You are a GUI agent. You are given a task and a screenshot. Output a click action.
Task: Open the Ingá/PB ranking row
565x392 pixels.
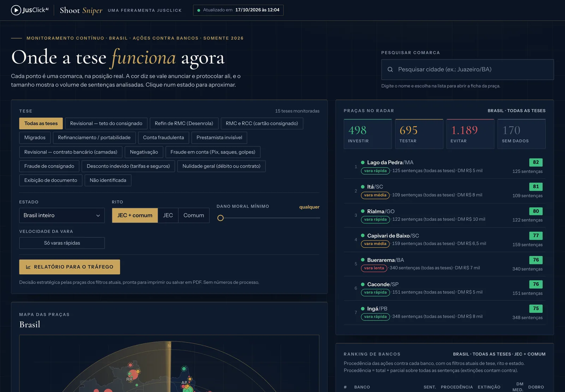point(445,313)
